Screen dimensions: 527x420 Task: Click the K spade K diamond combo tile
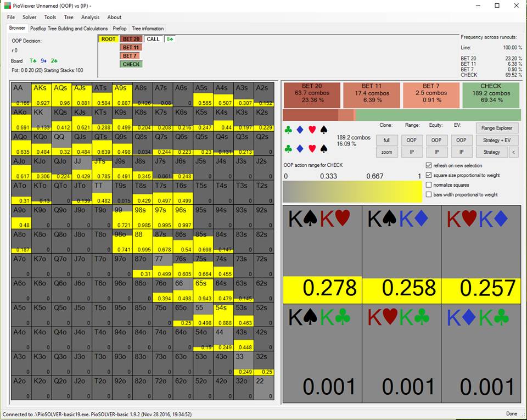[402, 255]
